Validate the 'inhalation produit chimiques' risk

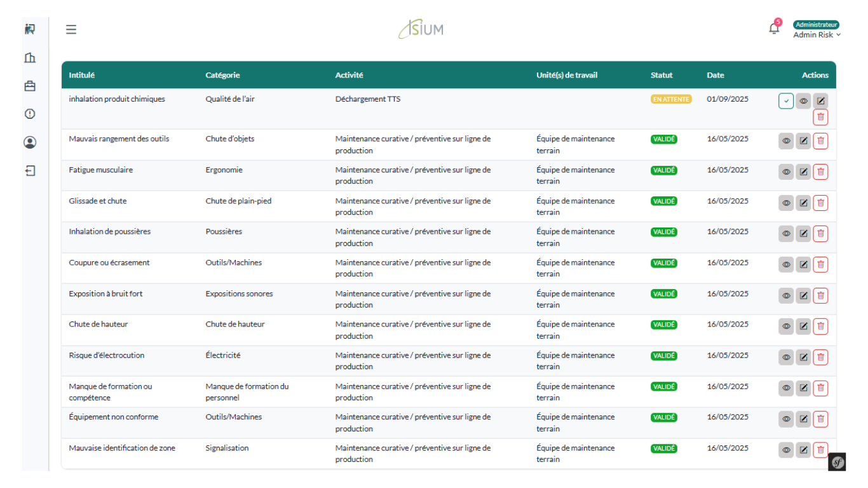pos(786,101)
